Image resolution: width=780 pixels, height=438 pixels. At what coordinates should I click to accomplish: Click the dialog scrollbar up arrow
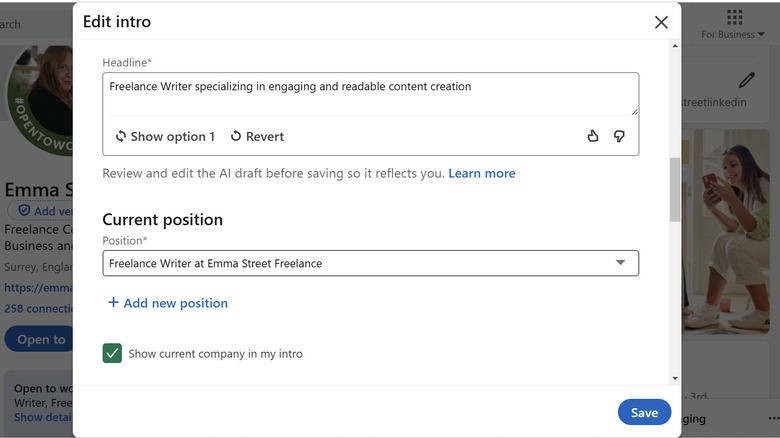[675, 46]
